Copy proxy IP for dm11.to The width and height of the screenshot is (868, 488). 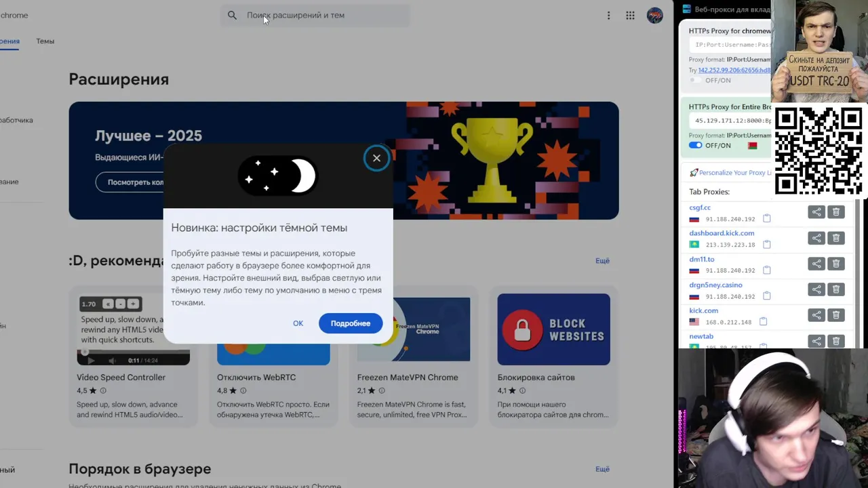767,270
